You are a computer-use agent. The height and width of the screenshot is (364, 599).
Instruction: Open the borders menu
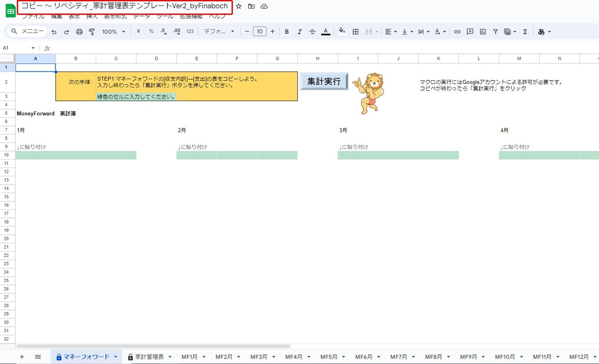click(356, 32)
